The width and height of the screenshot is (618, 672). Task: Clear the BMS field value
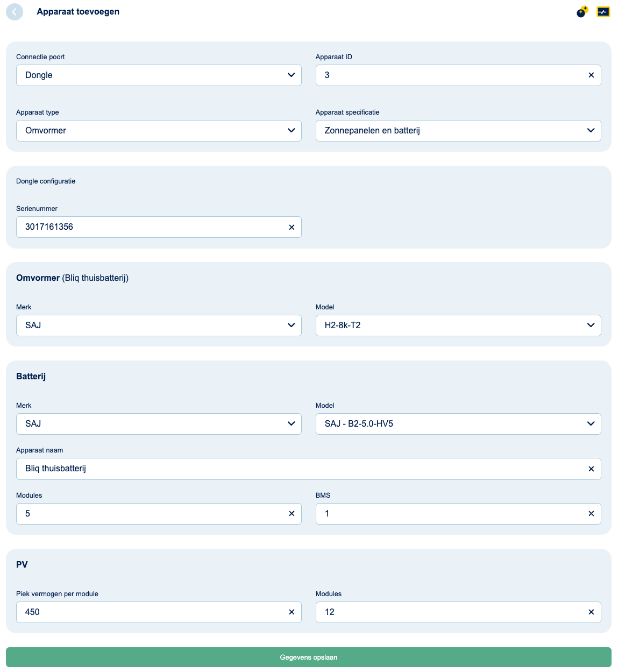[591, 514]
